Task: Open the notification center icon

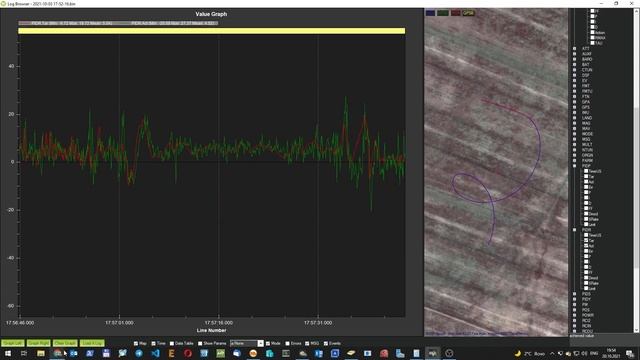Action: coord(630,353)
